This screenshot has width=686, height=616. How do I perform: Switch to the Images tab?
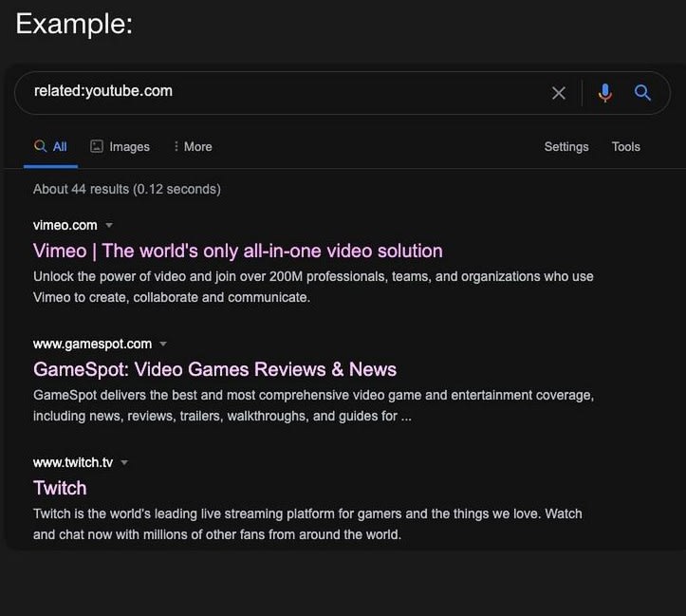click(x=120, y=146)
